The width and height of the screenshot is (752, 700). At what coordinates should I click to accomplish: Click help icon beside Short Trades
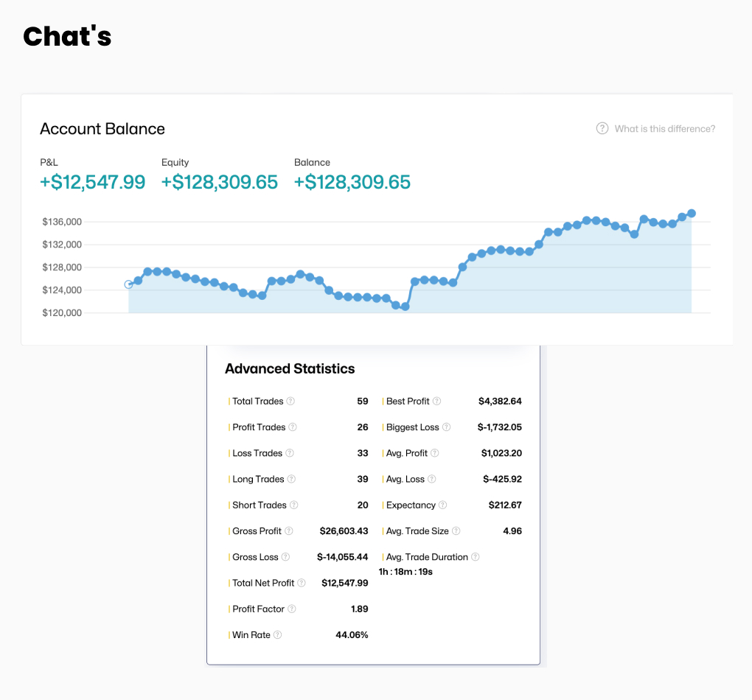(x=294, y=505)
